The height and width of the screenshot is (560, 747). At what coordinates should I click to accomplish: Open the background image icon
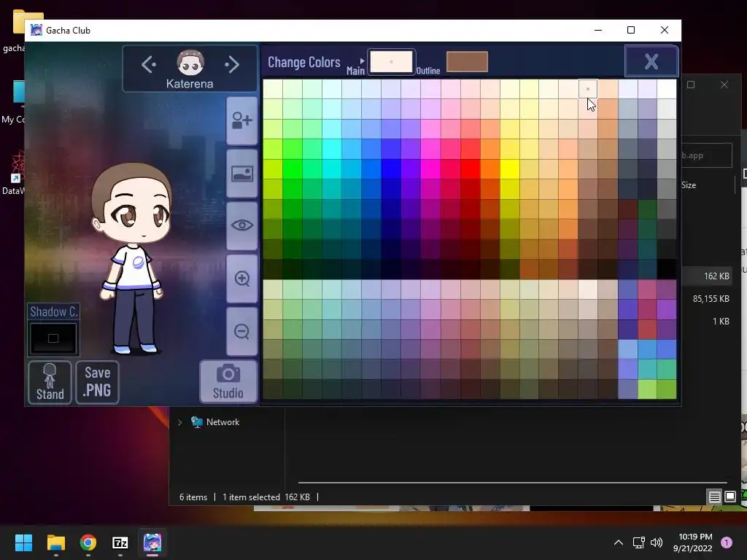coord(242,174)
